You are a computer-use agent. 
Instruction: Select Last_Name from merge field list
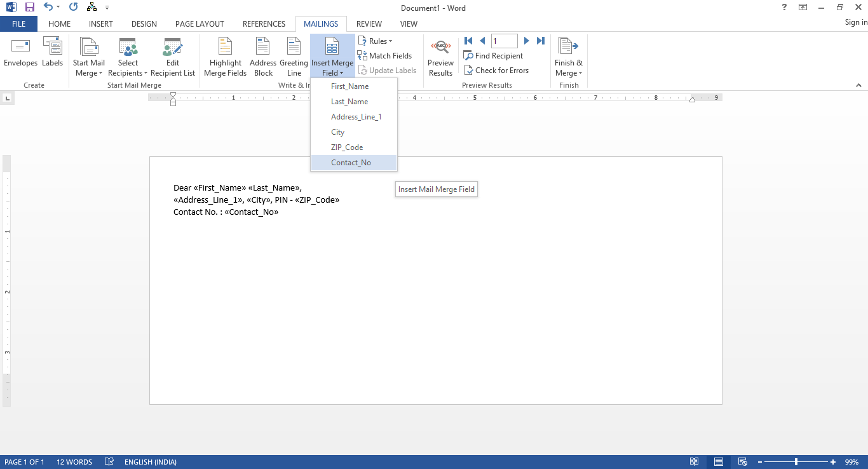pos(349,101)
